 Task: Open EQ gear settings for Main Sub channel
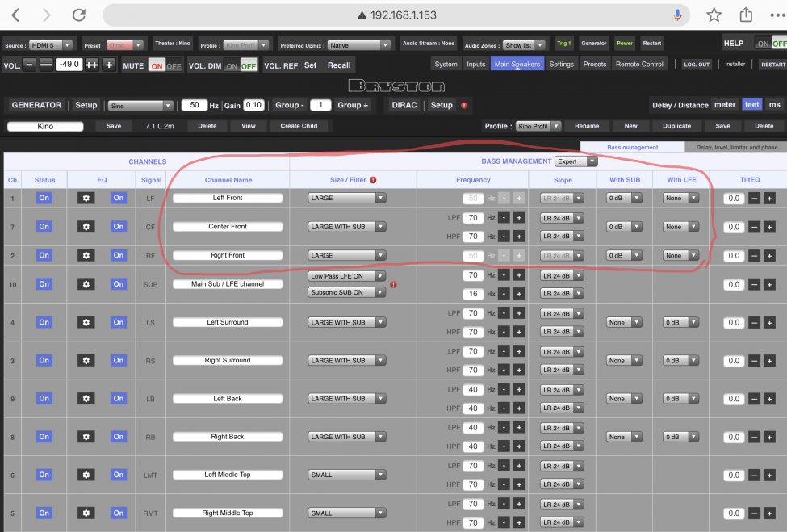85,284
